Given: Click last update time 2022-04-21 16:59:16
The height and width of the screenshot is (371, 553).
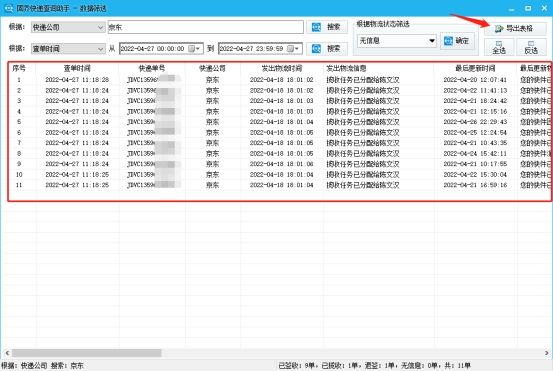Looking at the screenshot, I should pos(475,185).
